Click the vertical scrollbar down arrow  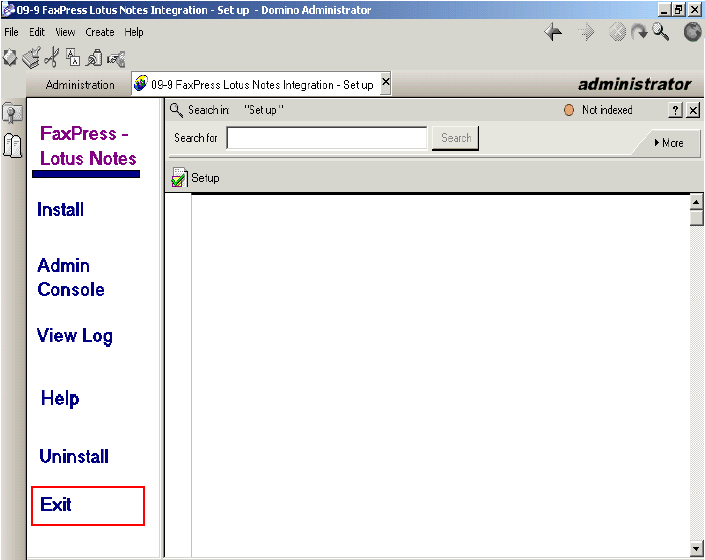tap(696, 548)
